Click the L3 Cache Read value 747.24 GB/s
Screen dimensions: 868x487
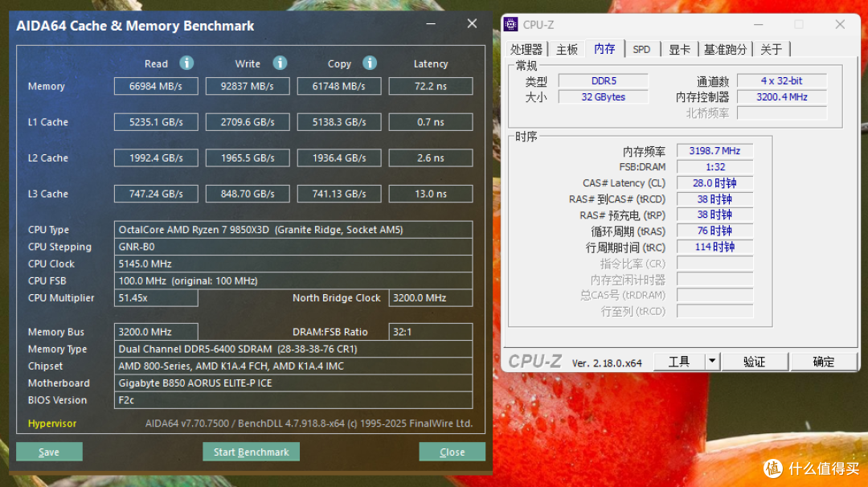pyautogui.click(x=156, y=194)
